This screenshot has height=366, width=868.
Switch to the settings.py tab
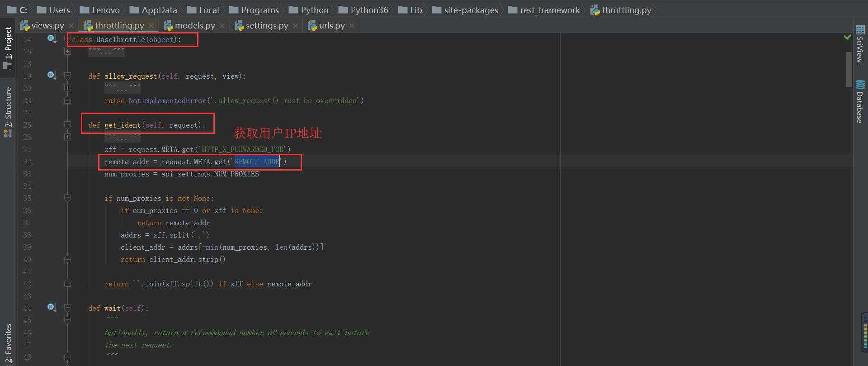click(x=267, y=25)
